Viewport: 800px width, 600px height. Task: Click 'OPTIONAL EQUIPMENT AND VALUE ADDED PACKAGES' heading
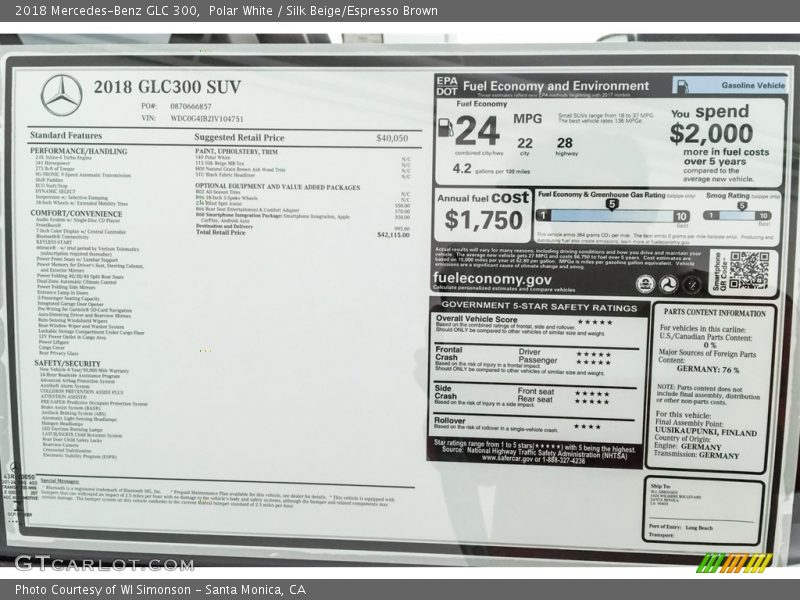[278, 187]
